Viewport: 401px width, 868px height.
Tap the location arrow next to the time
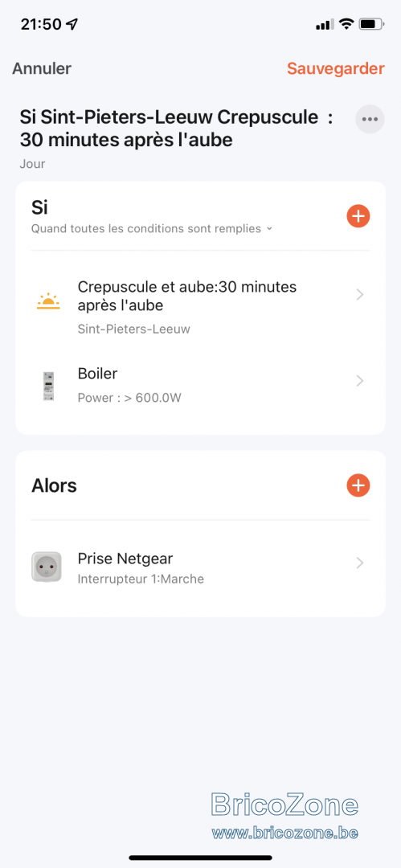click(x=72, y=24)
